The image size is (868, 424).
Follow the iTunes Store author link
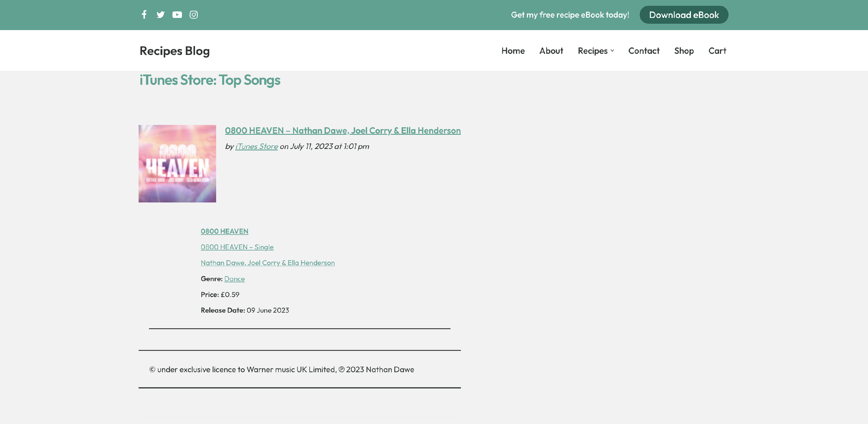(x=256, y=146)
